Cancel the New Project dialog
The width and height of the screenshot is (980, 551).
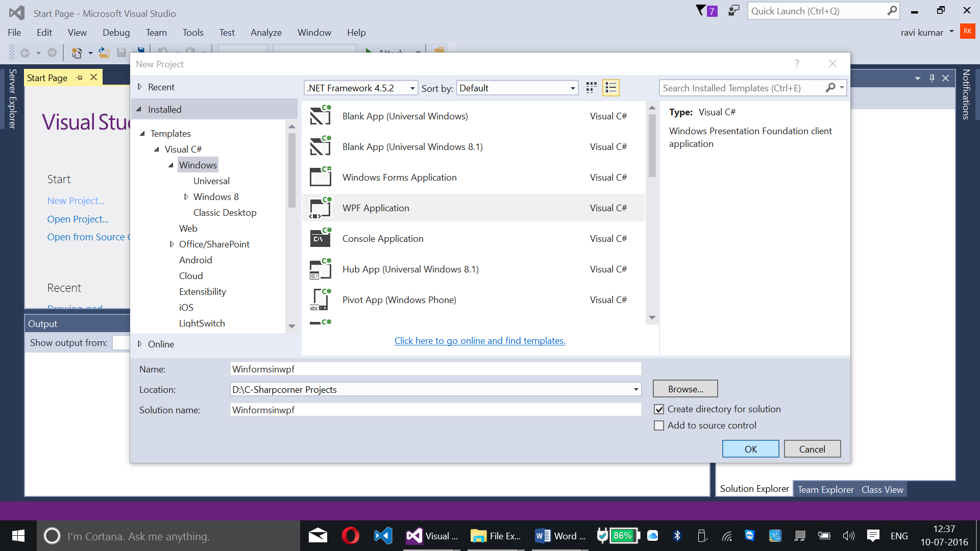coord(812,449)
